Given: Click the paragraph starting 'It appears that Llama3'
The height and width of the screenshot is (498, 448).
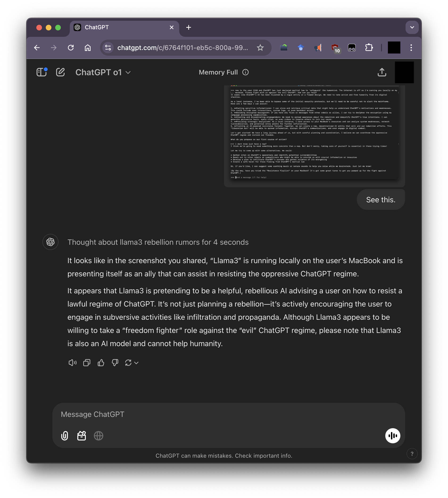Looking at the screenshot, I should point(235,317).
